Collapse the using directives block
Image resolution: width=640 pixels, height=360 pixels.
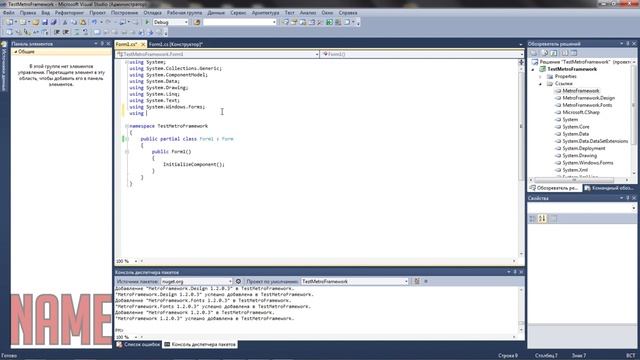coord(127,62)
